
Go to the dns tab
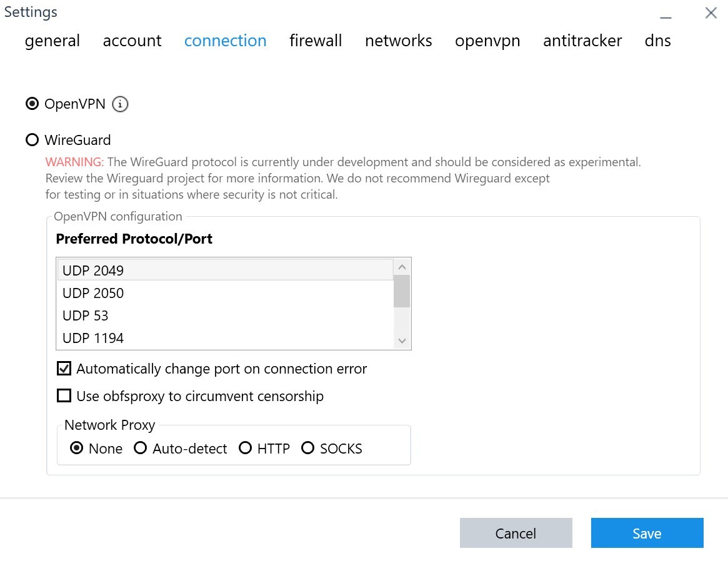(x=657, y=41)
